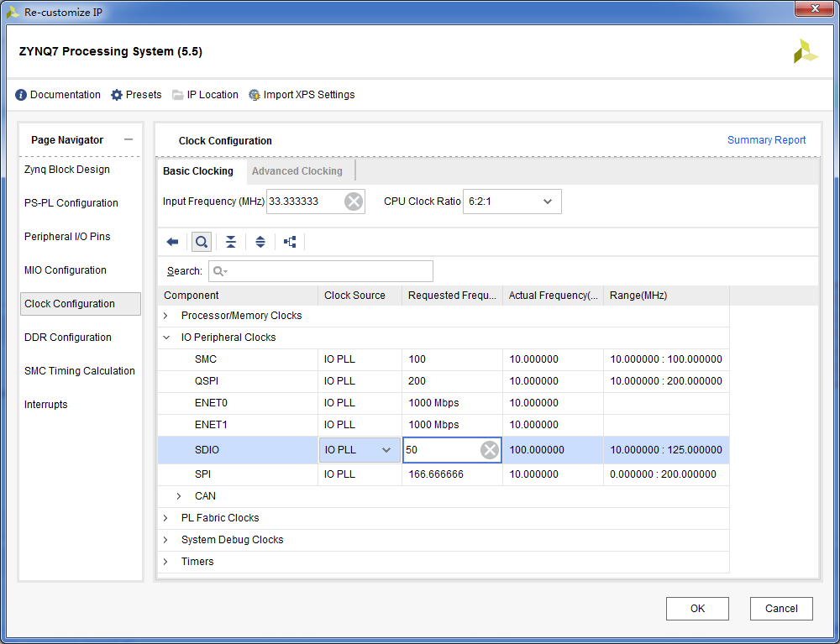The height and width of the screenshot is (644, 840).
Task: Open SMC Timing Calculation page
Action: (x=80, y=371)
